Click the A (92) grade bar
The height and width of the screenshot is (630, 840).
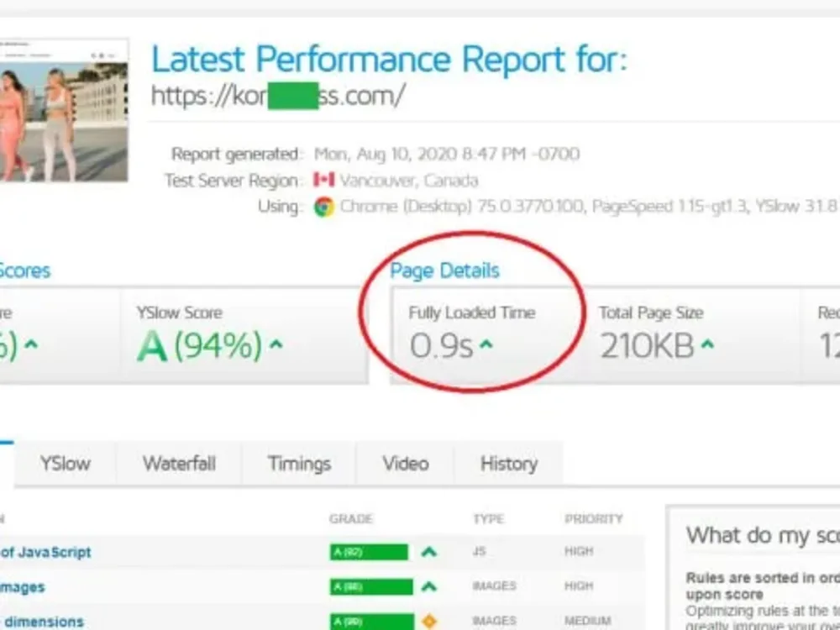click(x=369, y=552)
